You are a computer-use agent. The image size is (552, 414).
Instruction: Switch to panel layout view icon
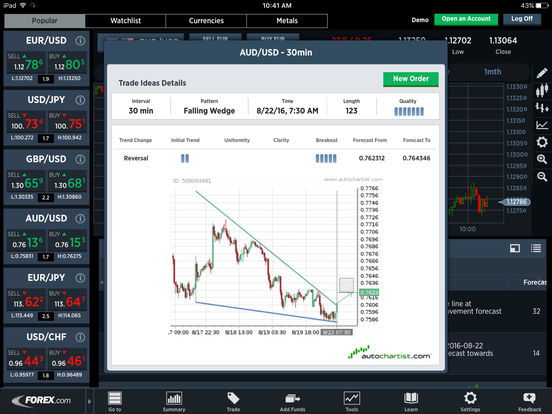(515, 248)
